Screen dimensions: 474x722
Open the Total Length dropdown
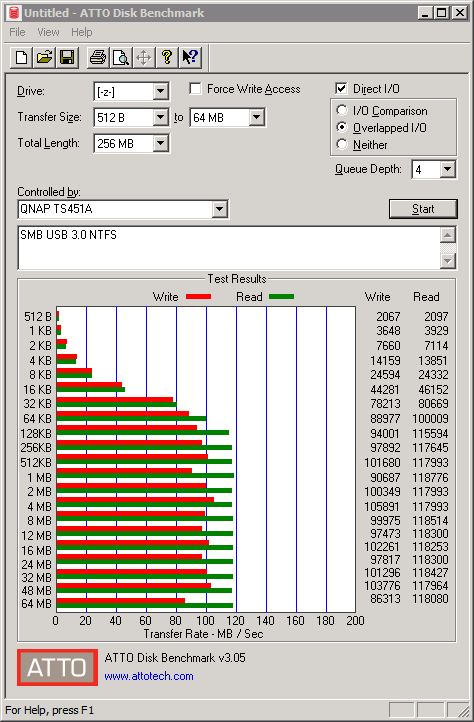point(160,143)
